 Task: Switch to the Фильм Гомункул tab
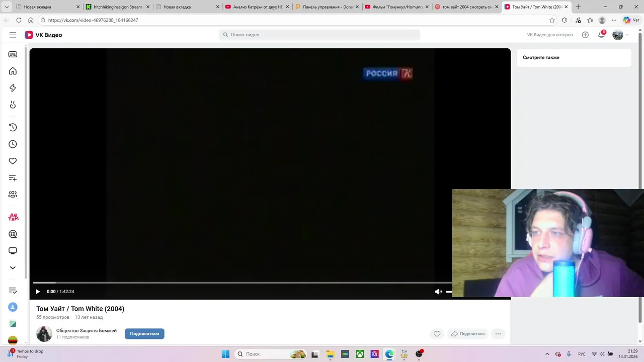pyautogui.click(x=396, y=7)
